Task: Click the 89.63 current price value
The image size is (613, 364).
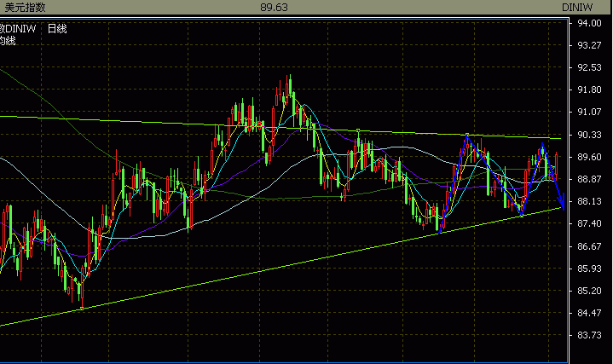Action: point(274,8)
